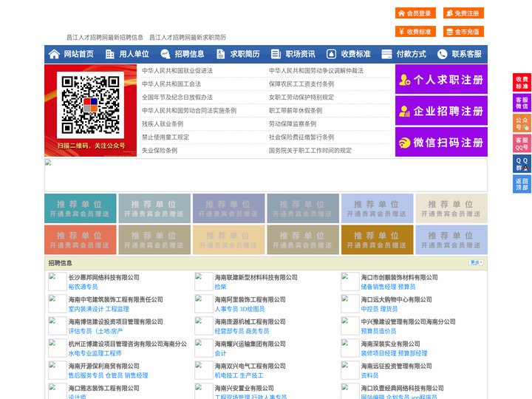The height and width of the screenshot is (399, 532).
Task: Click the 会员登录 button
Action: pyautogui.click(x=415, y=13)
